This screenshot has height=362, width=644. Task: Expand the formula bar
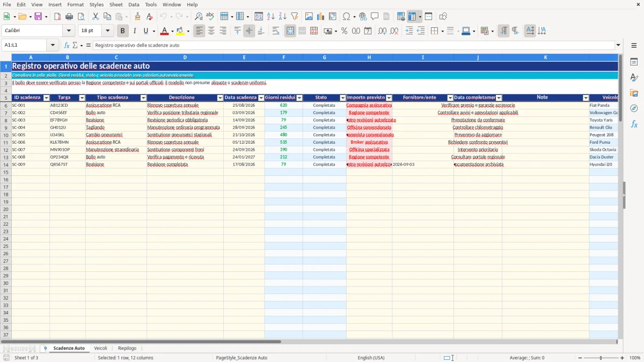click(618, 45)
